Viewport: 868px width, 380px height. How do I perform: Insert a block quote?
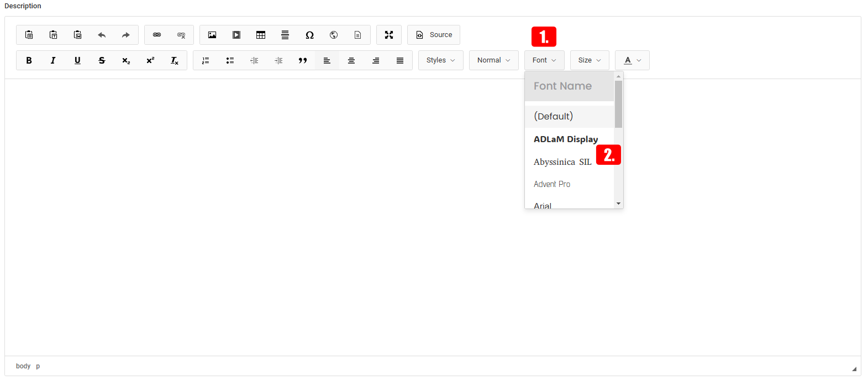point(303,61)
